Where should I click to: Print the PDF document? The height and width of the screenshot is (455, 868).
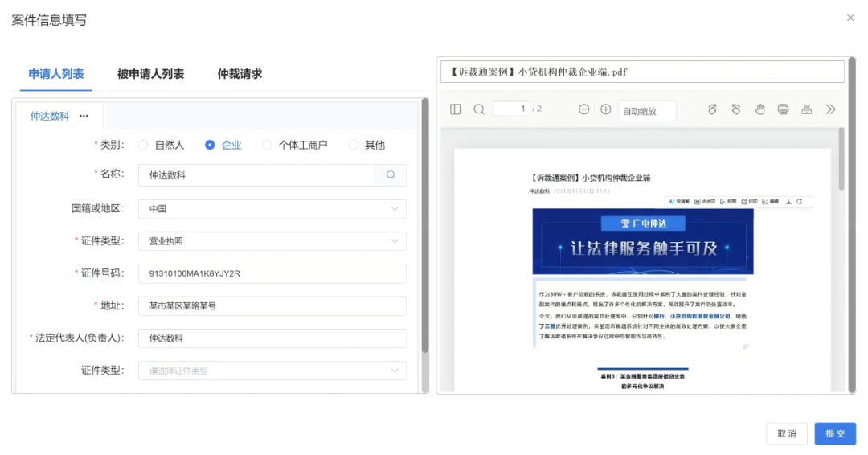[783, 109]
